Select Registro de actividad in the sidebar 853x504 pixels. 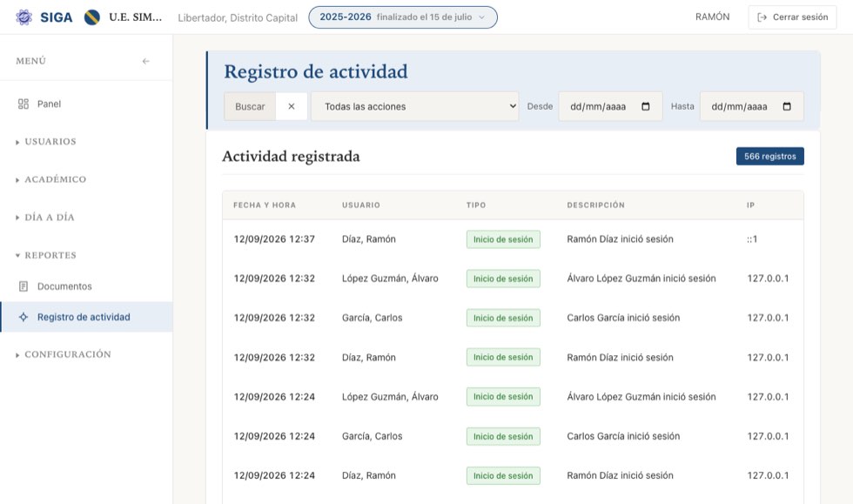point(86,317)
